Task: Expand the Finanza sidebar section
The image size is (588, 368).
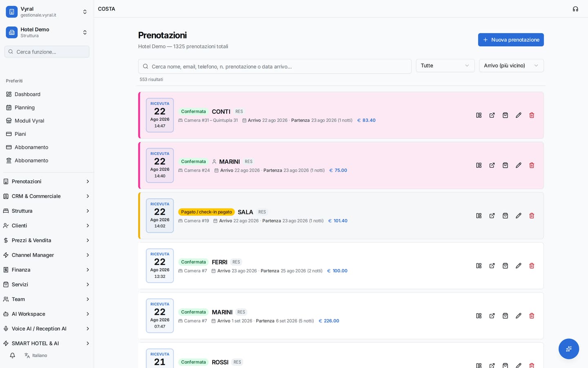Action: [x=47, y=270]
